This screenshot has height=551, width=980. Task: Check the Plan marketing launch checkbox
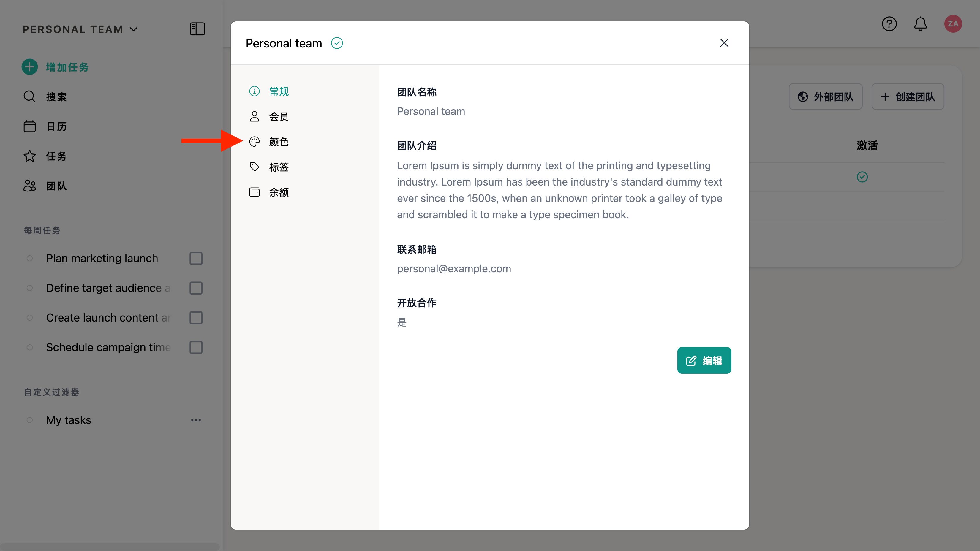point(196,258)
